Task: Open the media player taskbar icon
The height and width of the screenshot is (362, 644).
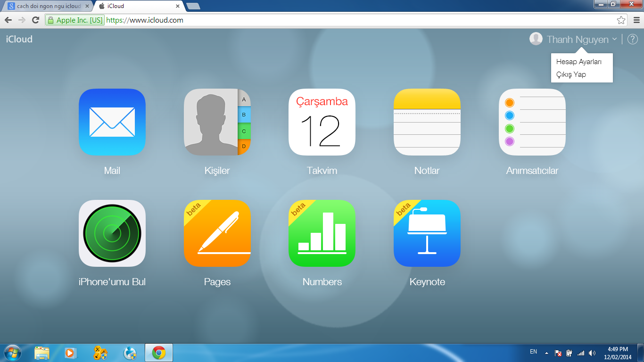Action: (70, 353)
